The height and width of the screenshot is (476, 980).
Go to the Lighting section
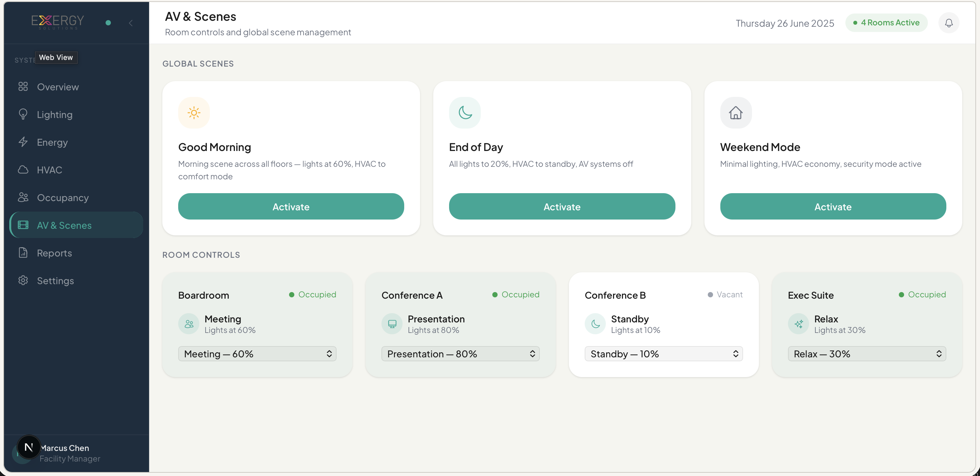[76, 114]
